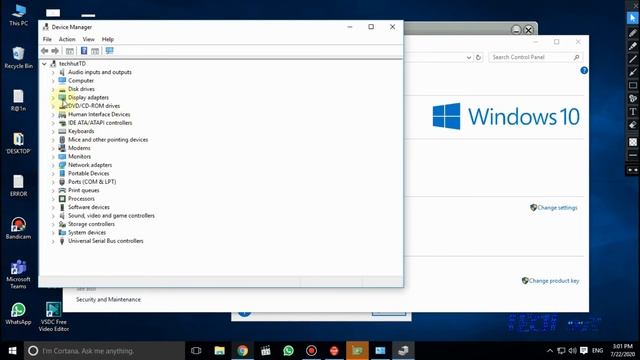The height and width of the screenshot is (360, 640).
Task: Select the eraser drawing tool
Action: click(633, 125)
